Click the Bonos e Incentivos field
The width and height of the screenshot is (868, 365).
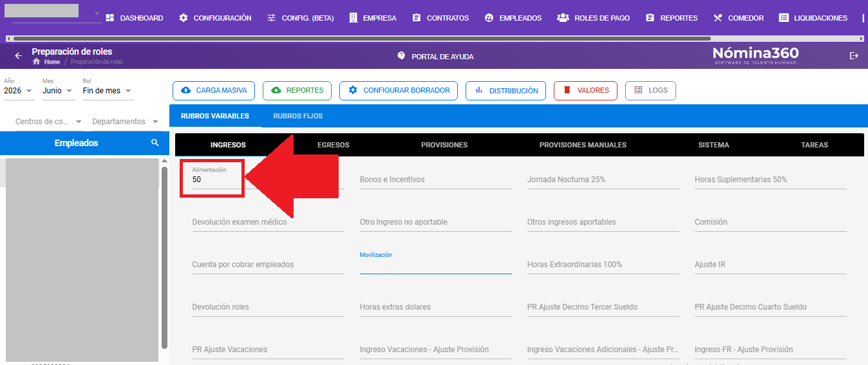[435, 180]
